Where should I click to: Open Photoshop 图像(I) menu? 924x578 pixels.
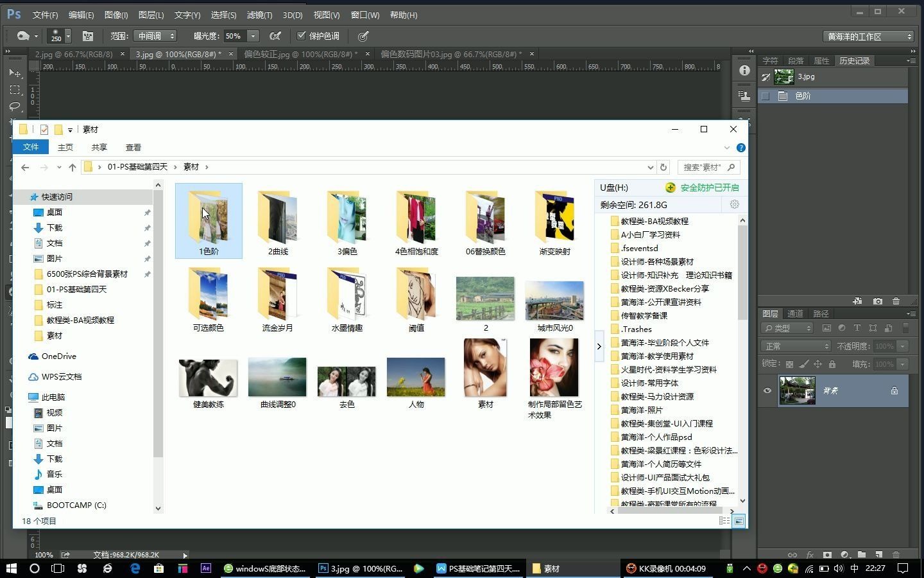pyautogui.click(x=116, y=15)
